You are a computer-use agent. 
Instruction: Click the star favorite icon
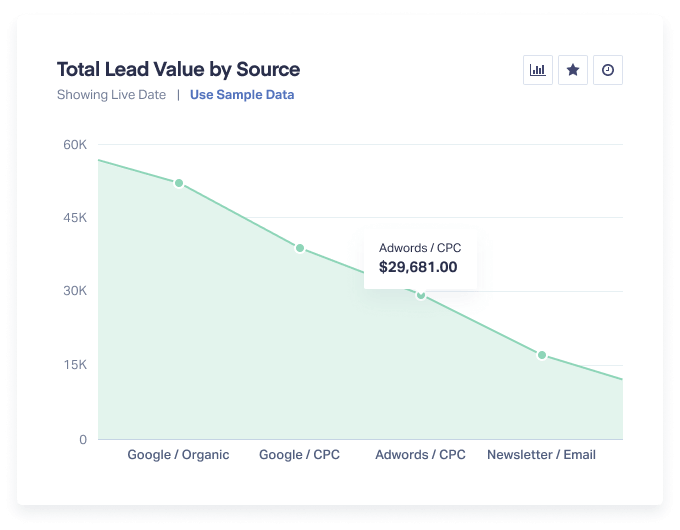click(x=573, y=70)
